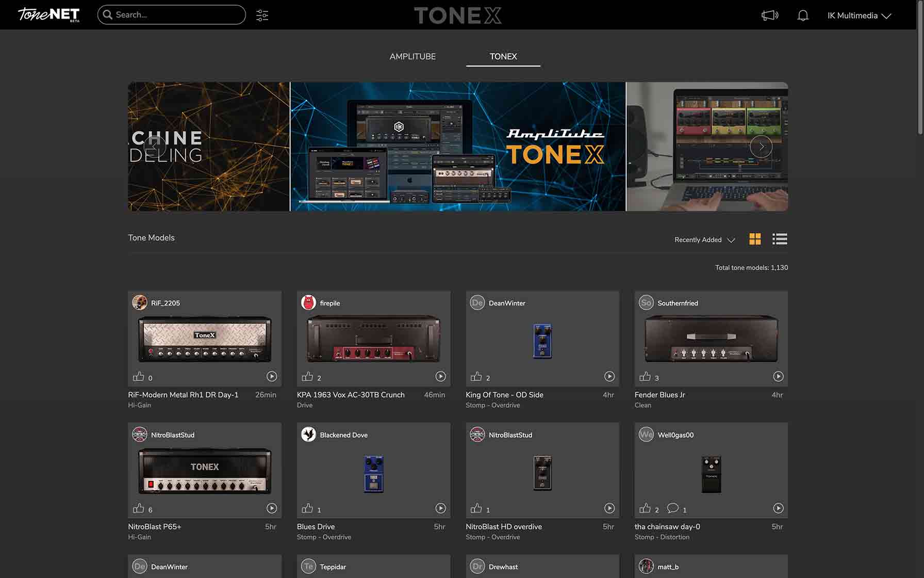Screen dimensions: 924x578
Task: Click the Tone Models heading
Action: coord(151,238)
